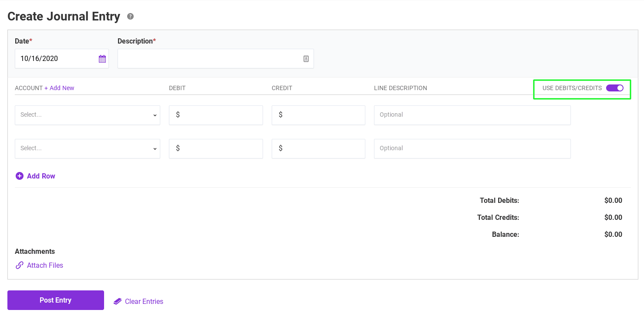The height and width of the screenshot is (320, 644).
Task: Click the Attachments heading
Action: [35, 251]
